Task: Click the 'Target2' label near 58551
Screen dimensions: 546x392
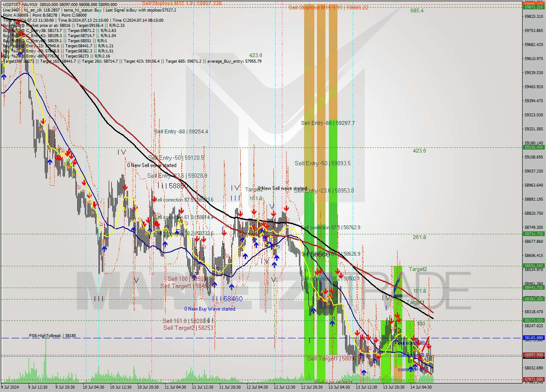Action: [418, 269]
